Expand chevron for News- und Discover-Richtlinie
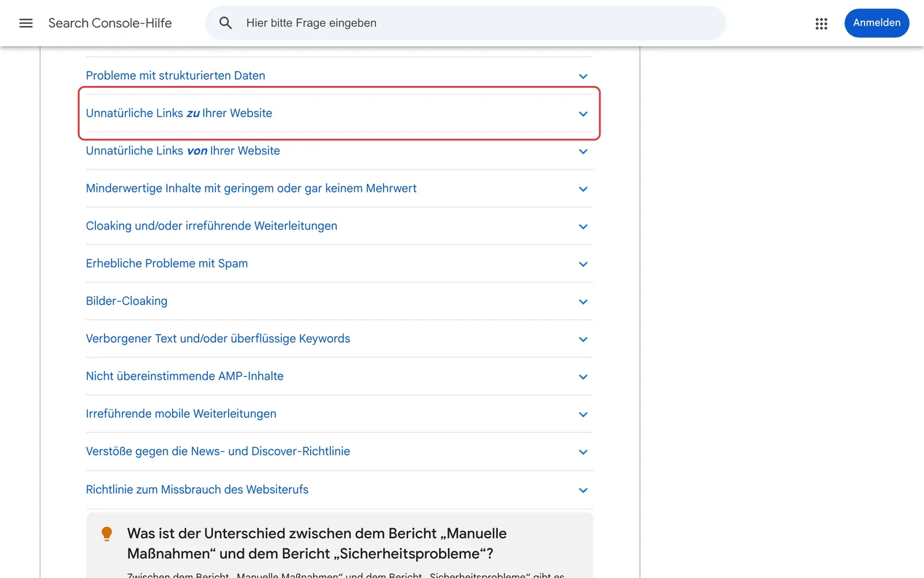 pos(583,452)
